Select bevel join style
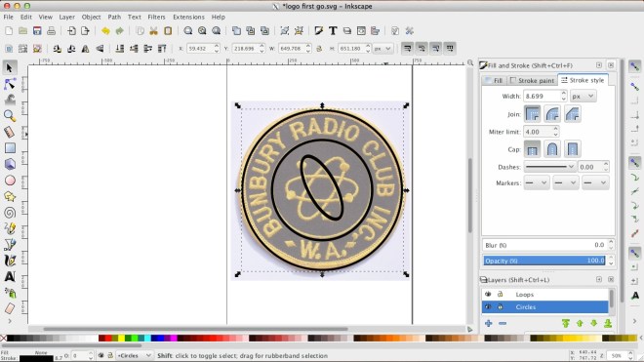Screen dimensions: 644x362 click(x=573, y=114)
